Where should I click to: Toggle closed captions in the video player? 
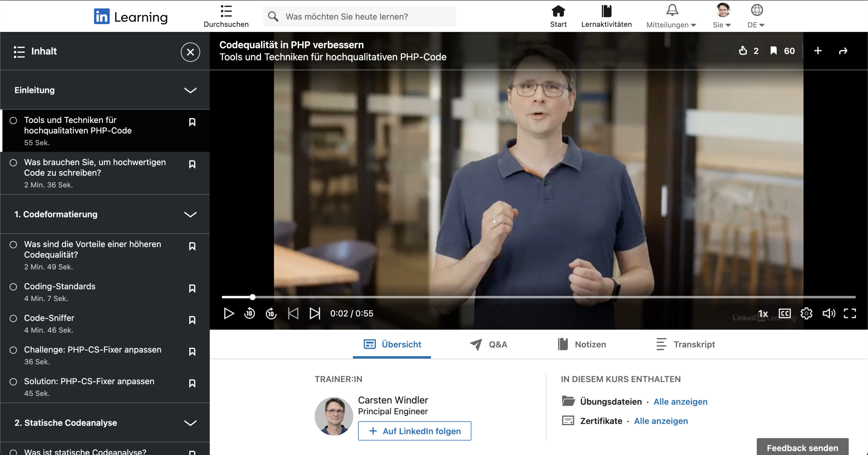[x=785, y=313]
